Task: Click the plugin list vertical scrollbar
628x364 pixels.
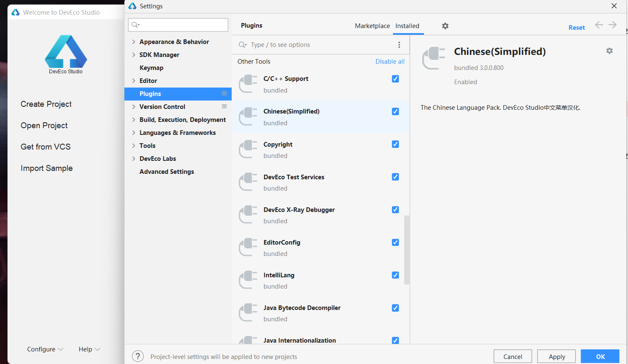Action: tap(406, 250)
